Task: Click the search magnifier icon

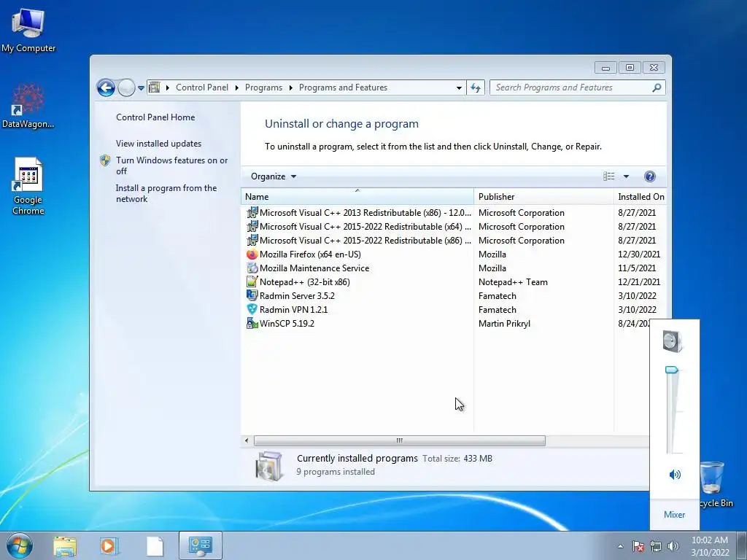Action: (x=657, y=87)
